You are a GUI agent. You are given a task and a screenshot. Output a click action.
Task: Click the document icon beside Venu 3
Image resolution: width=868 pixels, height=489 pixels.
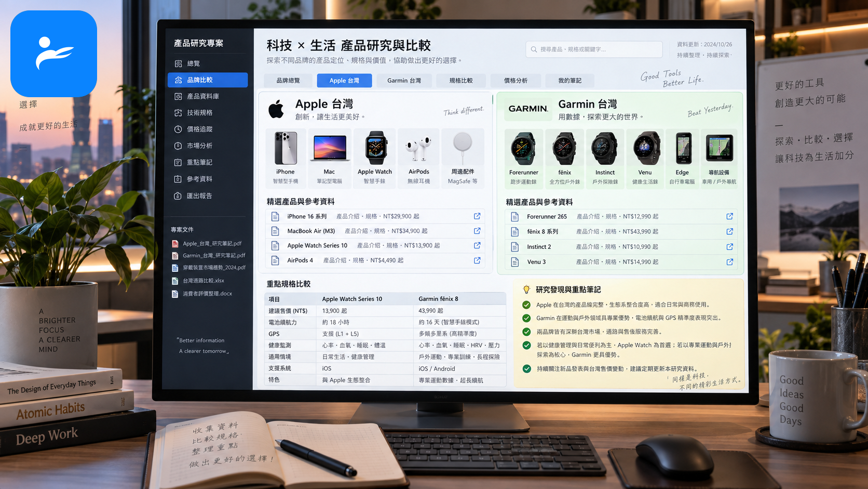(515, 262)
